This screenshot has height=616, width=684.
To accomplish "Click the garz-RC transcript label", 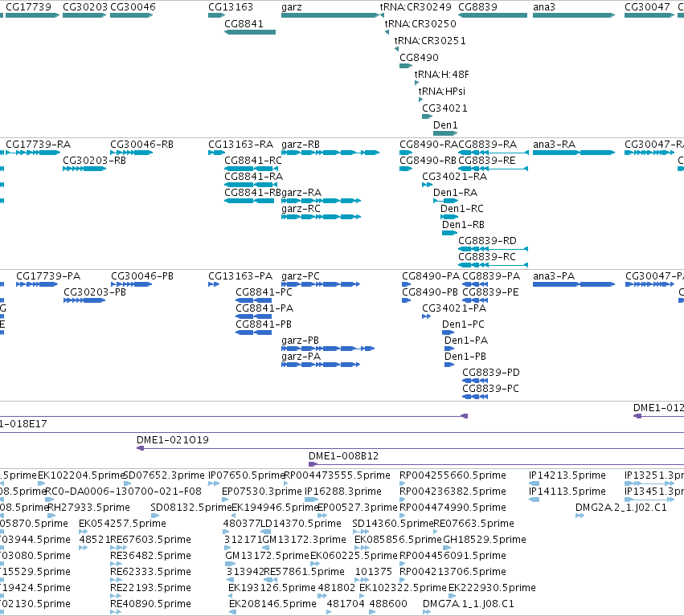I will click(301, 209).
